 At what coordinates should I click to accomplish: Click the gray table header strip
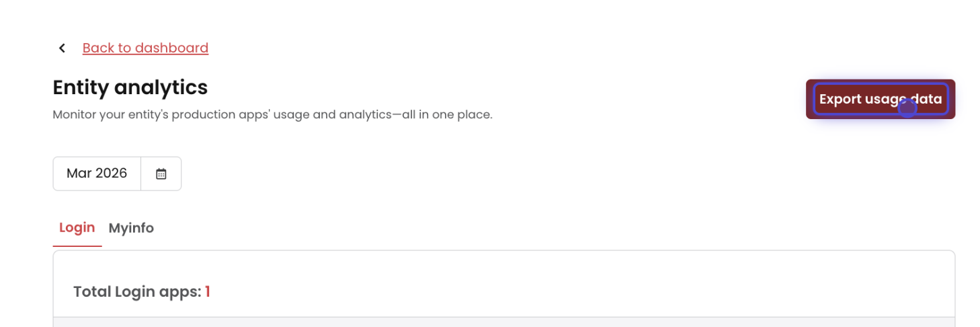(503, 322)
